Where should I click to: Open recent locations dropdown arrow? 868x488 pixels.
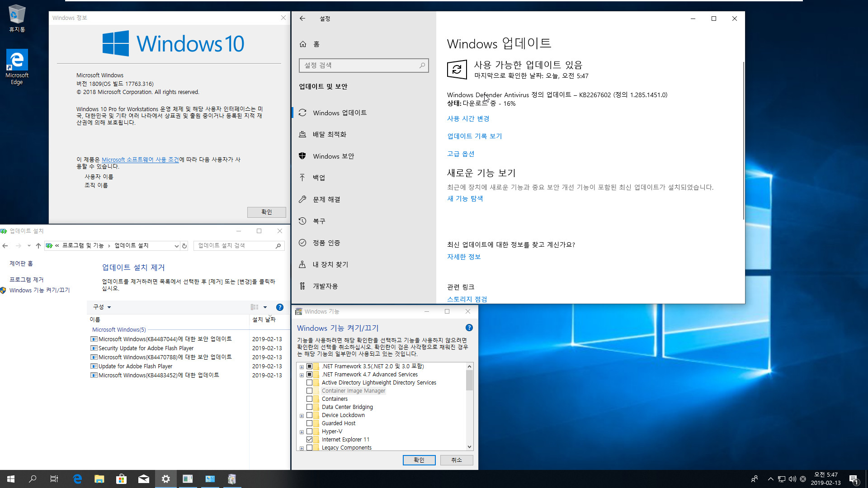[29, 246]
